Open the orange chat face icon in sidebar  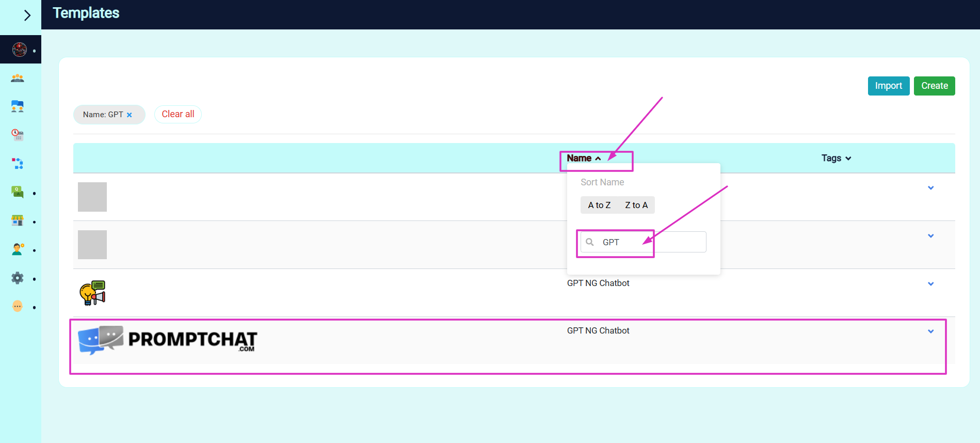pos(18,307)
